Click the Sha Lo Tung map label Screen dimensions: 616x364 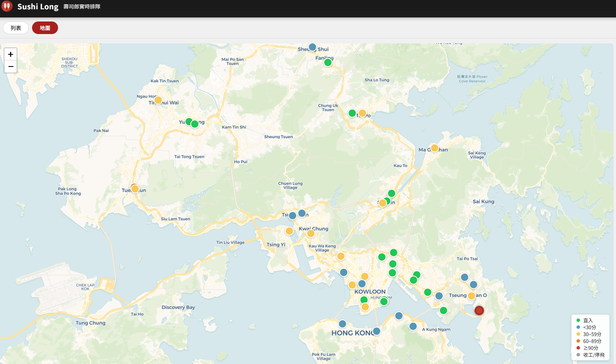pos(377,80)
